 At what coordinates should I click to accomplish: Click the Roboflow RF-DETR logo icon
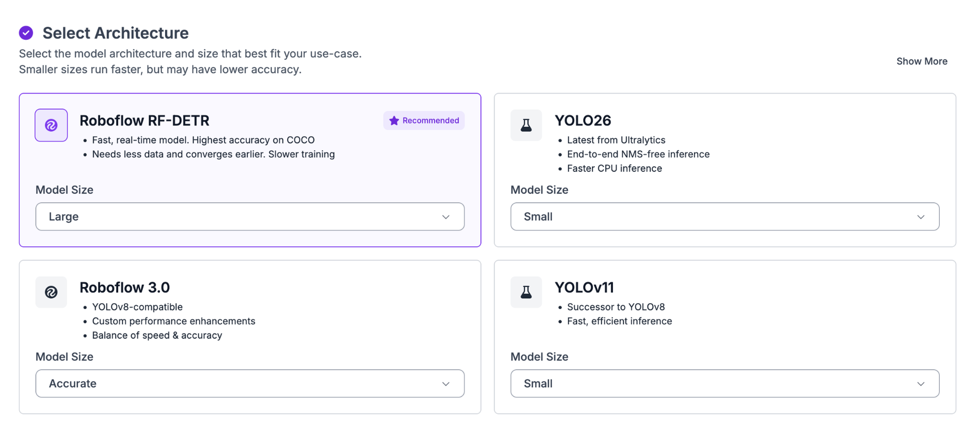(51, 125)
